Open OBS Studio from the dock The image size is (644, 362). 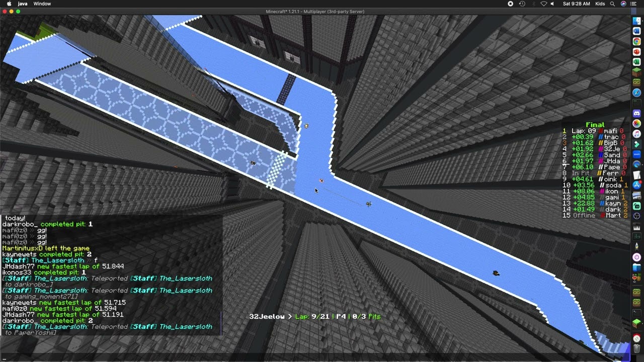(636, 216)
